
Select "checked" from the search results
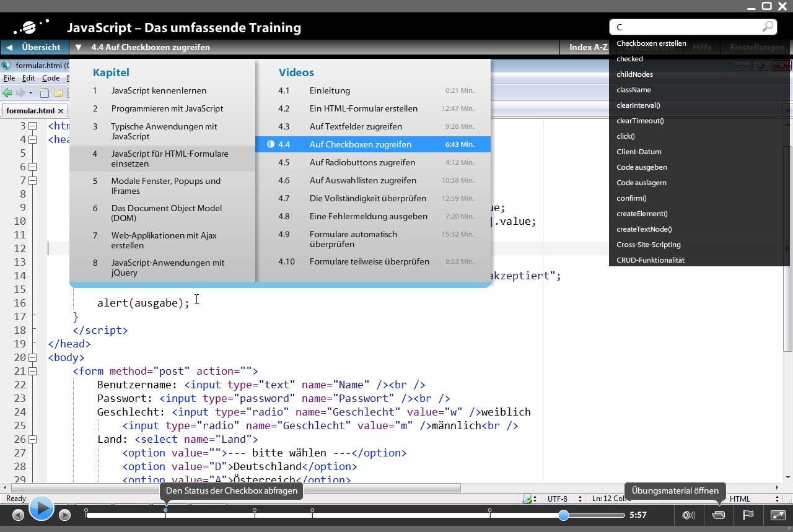pyautogui.click(x=629, y=59)
